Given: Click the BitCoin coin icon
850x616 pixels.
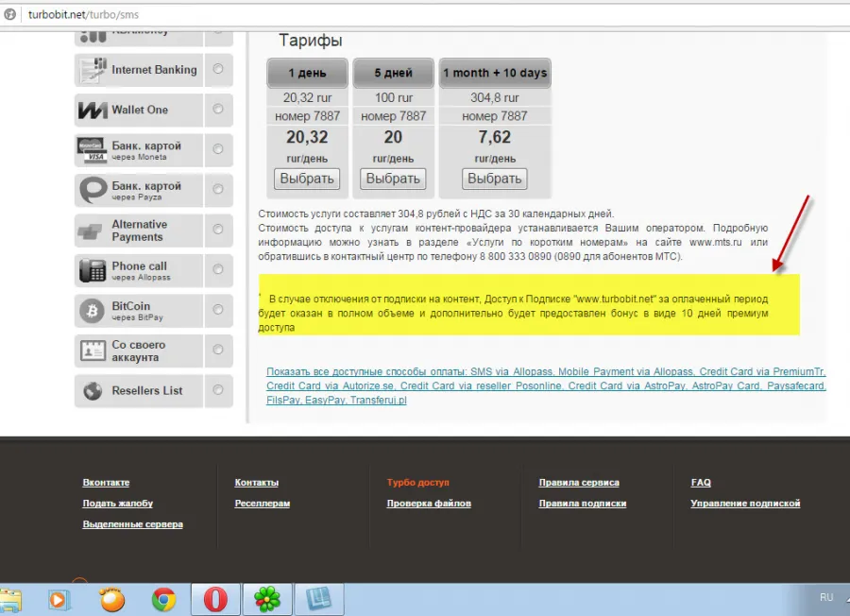Looking at the screenshot, I should click(93, 311).
